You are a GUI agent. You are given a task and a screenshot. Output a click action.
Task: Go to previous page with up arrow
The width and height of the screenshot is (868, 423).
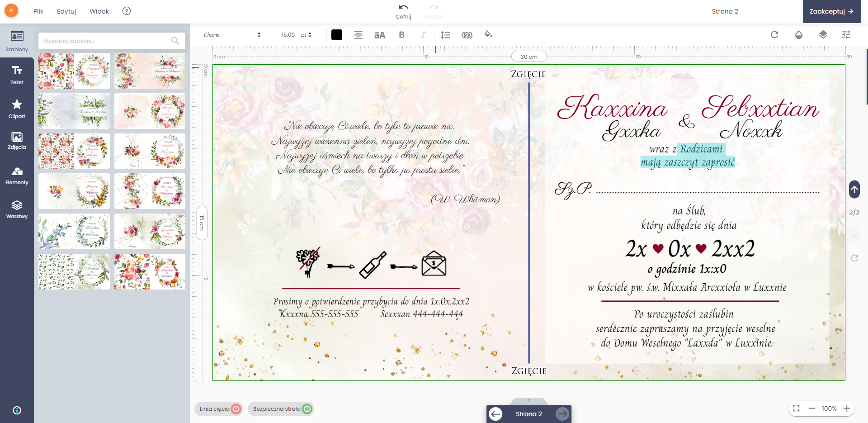pyautogui.click(x=854, y=190)
